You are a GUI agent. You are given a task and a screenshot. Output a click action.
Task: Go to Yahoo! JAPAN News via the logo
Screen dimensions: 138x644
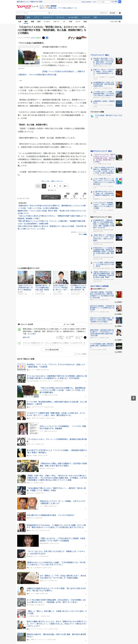[x=27, y=7]
